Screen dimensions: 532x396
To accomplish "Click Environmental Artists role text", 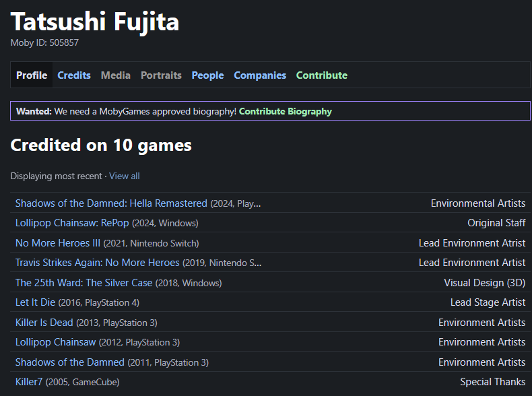I will 478,203.
